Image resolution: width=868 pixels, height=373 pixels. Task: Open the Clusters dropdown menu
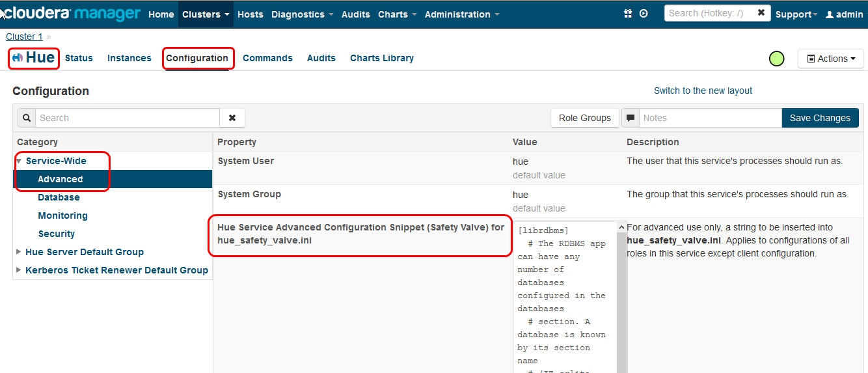(x=206, y=14)
